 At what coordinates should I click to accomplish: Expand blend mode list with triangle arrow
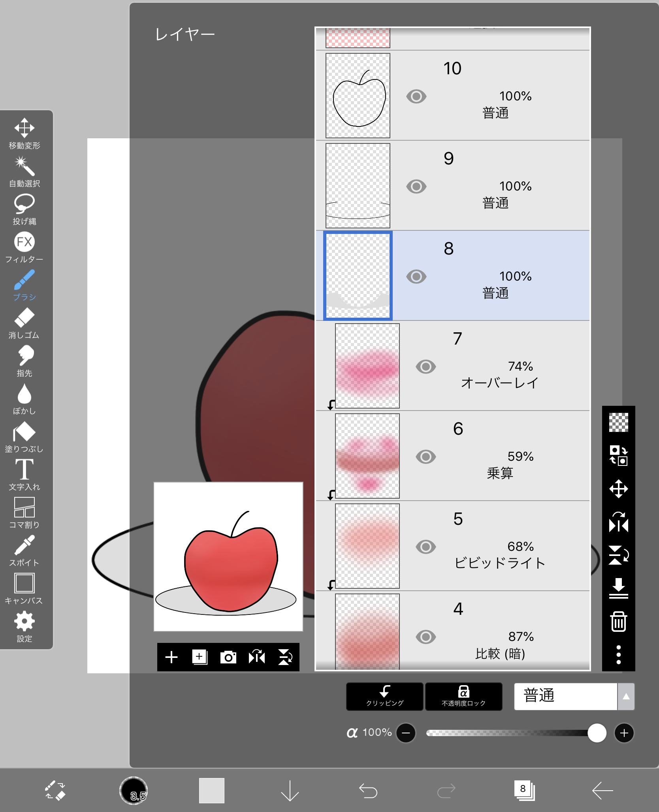pos(626,696)
